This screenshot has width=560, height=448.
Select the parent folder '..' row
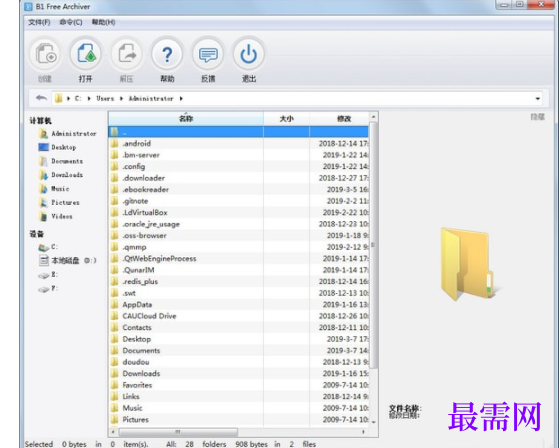(x=238, y=132)
